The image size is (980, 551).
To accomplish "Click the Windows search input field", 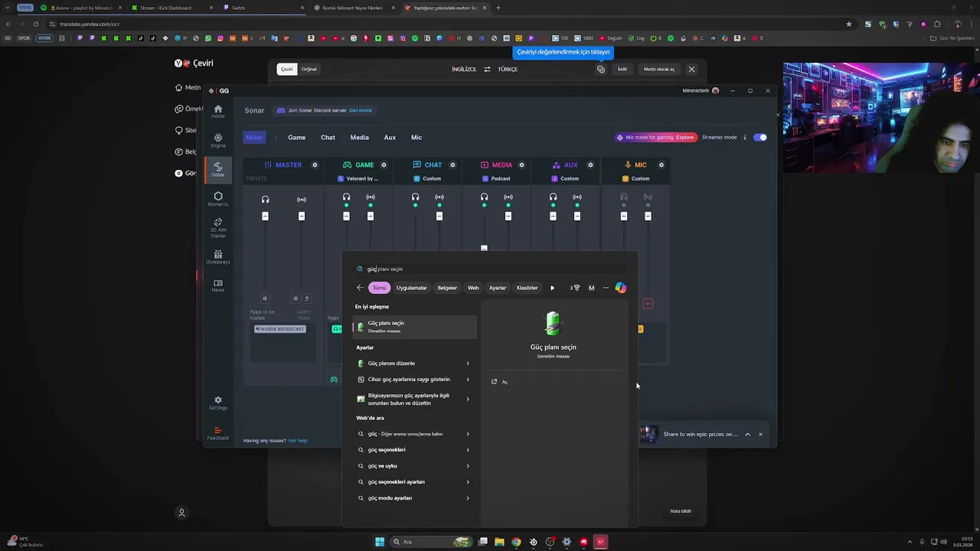I will [490, 269].
